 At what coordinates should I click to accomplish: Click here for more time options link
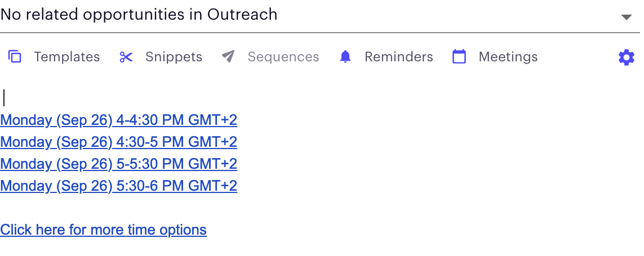click(103, 230)
